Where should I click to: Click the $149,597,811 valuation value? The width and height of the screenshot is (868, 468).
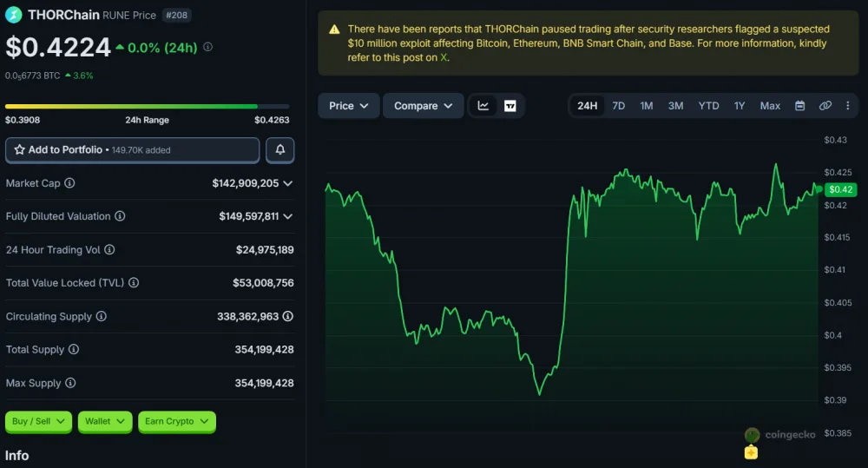[x=248, y=216]
